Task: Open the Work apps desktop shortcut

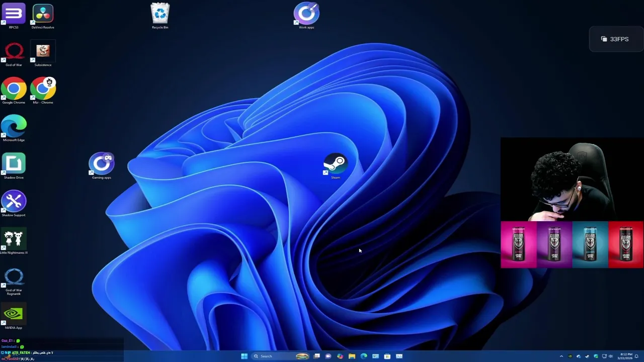Action: pos(306,15)
